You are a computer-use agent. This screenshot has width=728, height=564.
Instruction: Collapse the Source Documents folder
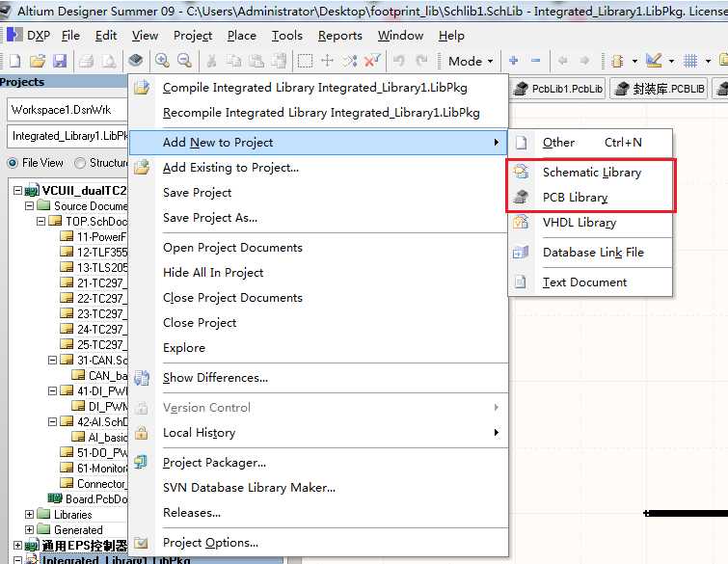pos(29,205)
